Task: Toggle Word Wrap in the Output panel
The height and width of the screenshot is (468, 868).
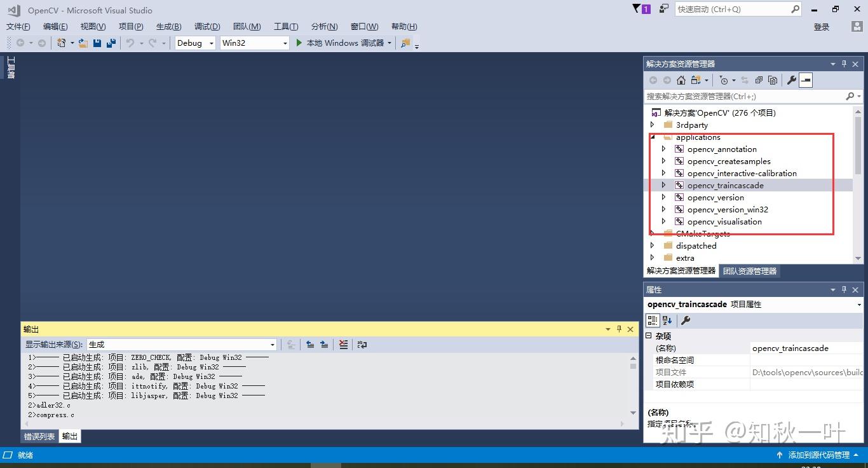Action: [x=362, y=345]
